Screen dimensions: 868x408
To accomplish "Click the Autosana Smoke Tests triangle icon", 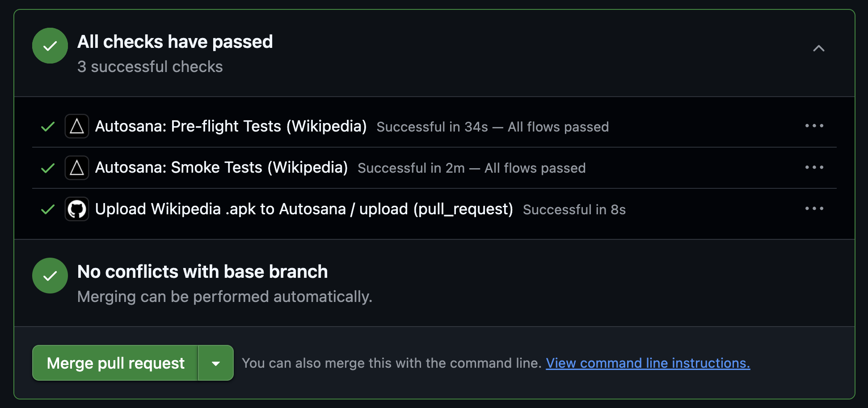I will pyautogui.click(x=76, y=168).
